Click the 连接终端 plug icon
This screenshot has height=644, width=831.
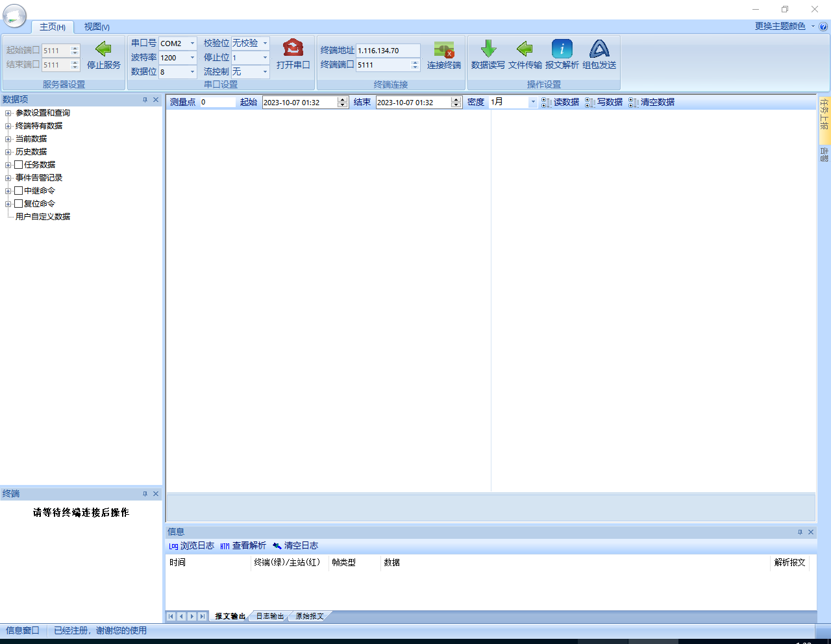(444, 49)
